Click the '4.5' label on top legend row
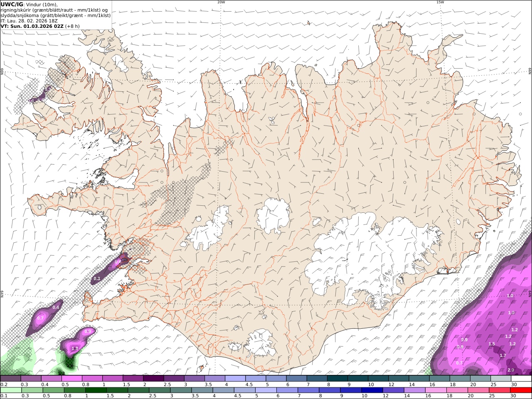Screen dimensions: 532x399 pos(249,384)
